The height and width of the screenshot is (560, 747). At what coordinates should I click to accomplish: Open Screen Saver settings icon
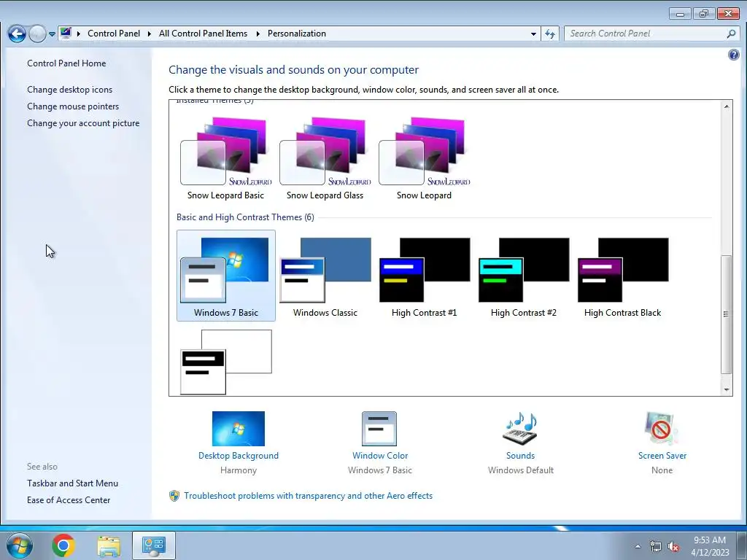(662, 428)
